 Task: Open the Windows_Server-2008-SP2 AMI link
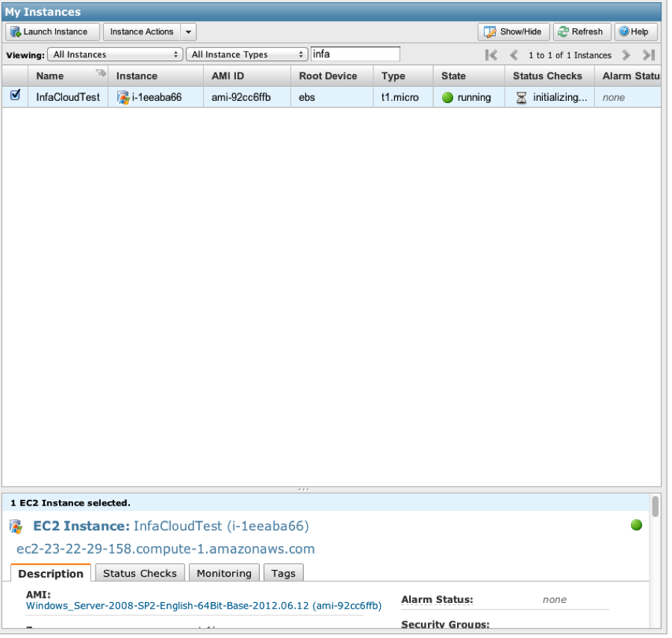click(x=204, y=606)
